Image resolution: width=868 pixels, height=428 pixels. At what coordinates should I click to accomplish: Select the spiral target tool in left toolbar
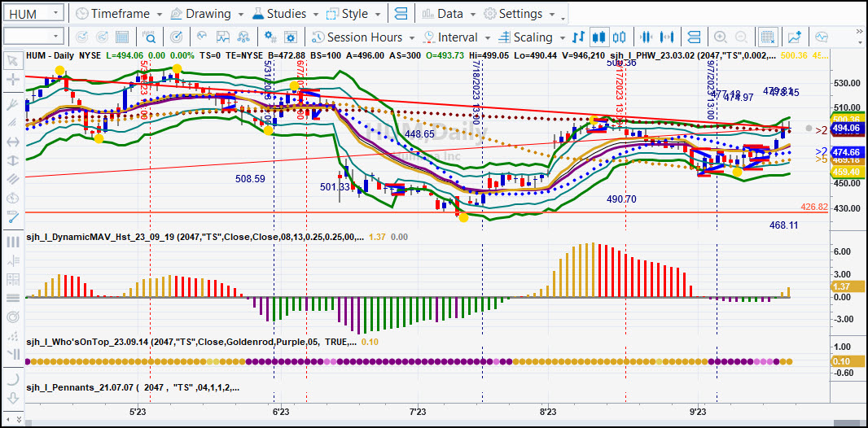(12, 317)
